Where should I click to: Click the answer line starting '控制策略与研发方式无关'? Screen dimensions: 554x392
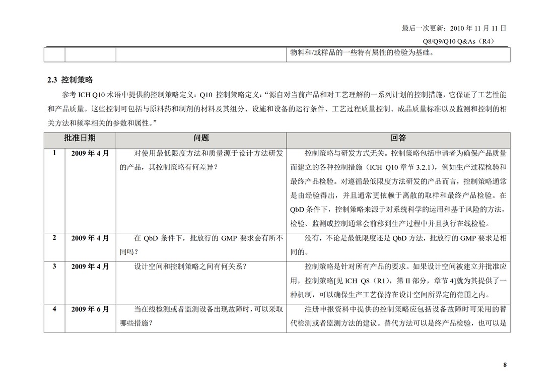405,153
